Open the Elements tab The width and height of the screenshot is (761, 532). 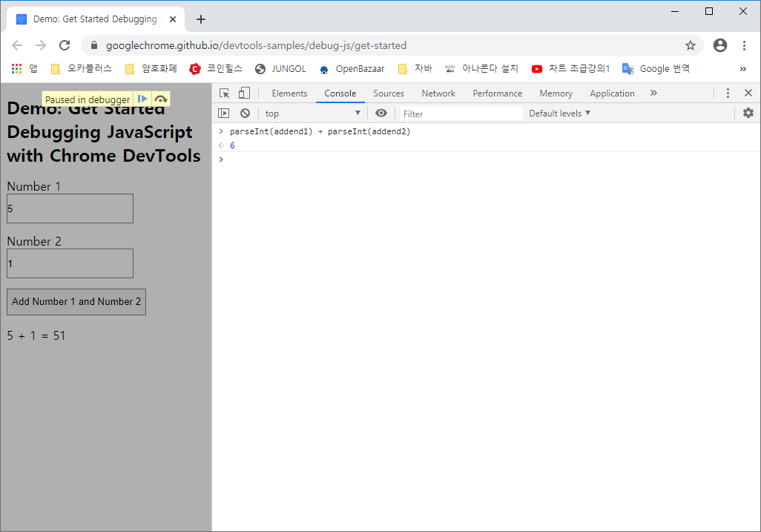point(289,93)
